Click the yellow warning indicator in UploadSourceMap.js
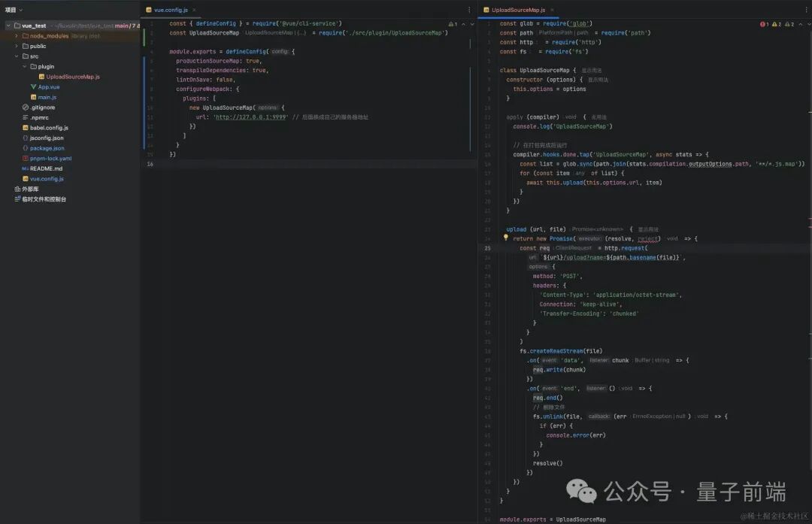The width and height of the screenshot is (812, 524). (x=776, y=24)
